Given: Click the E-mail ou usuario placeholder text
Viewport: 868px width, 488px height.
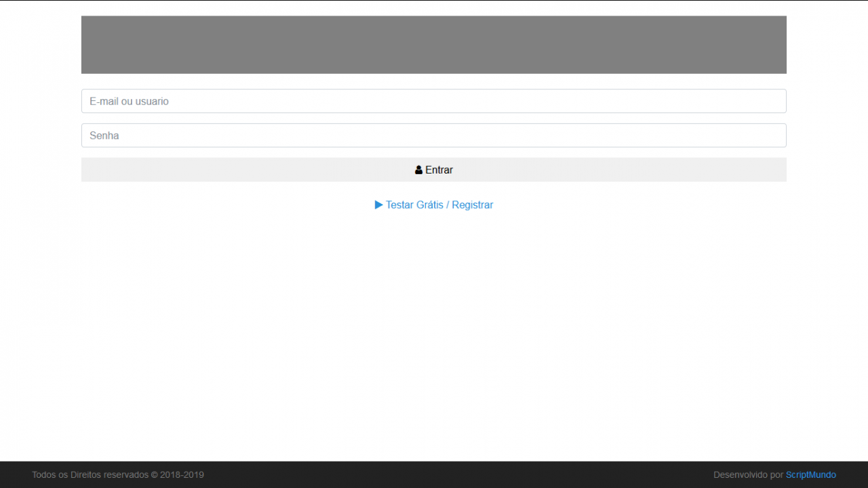Looking at the screenshot, I should click(129, 101).
